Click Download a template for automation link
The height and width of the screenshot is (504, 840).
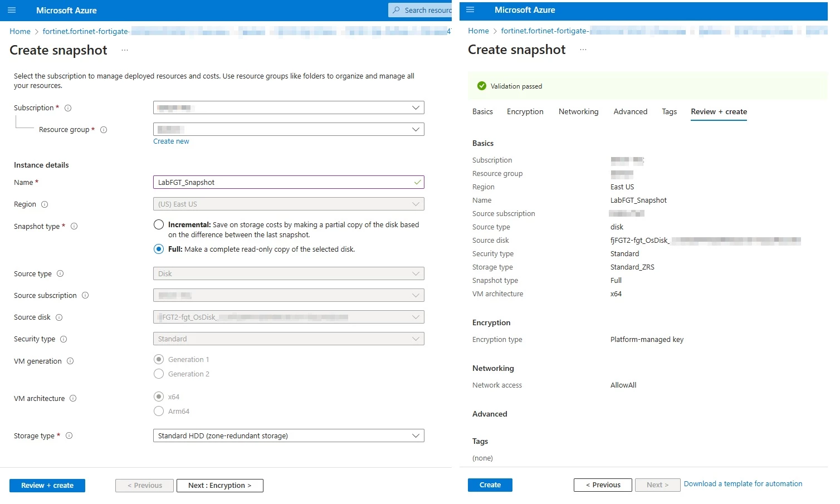pyautogui.click(x=743, y=484)
